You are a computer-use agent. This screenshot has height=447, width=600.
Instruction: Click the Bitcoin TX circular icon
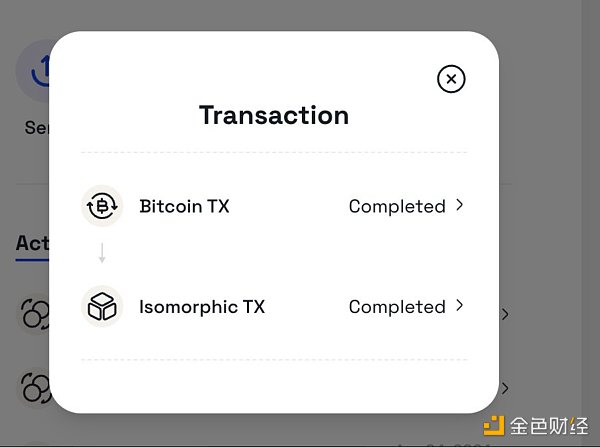pos(101,206)
